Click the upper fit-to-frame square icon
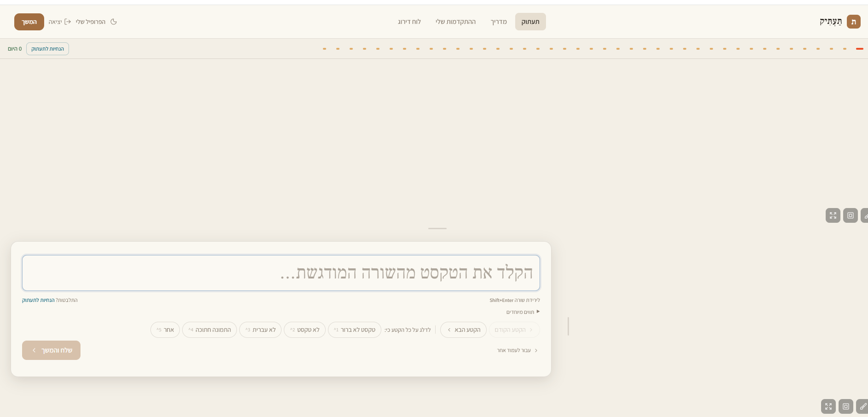The width and height of the screenshot is (868, 417). (851, 215)
